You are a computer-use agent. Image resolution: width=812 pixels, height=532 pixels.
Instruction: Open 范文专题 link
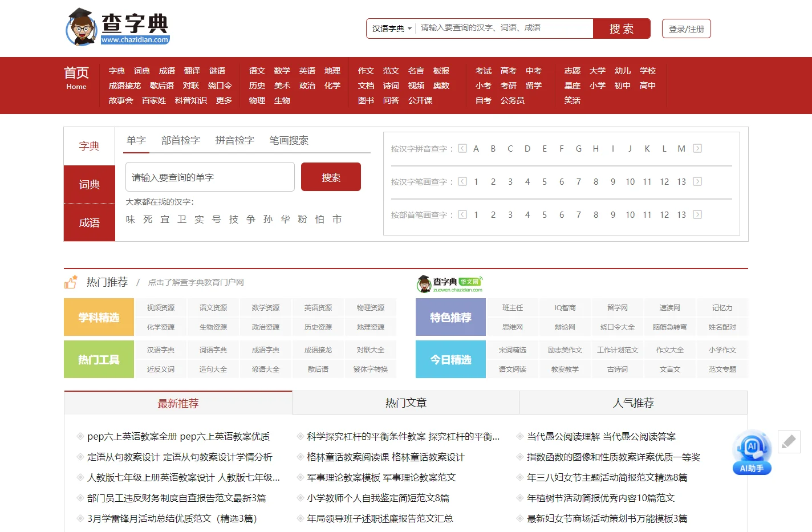pyautogui.click(x=722, y=369)
